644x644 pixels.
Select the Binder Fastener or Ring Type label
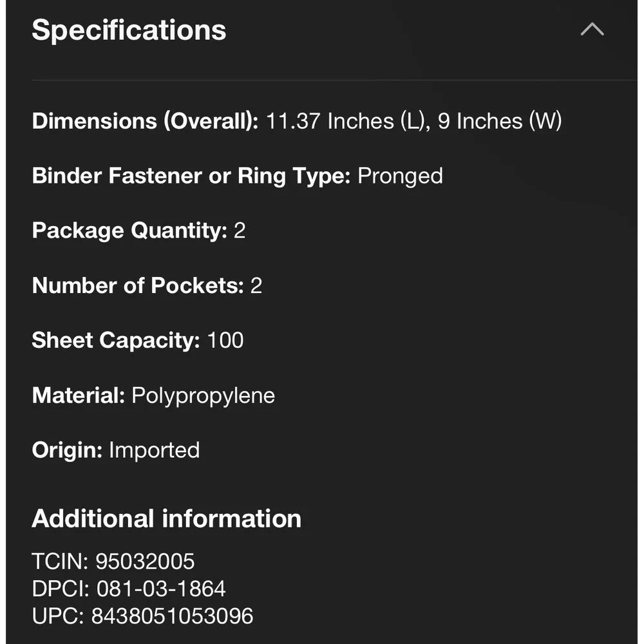191,176
